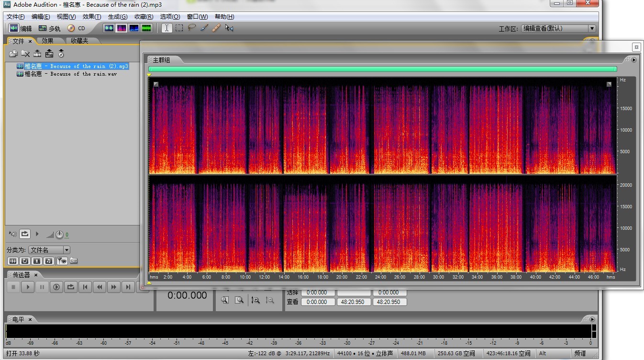The height and width of the screenshot is (360, 644).
Task: Click the 主群组 tab
Action: [161, 60]
